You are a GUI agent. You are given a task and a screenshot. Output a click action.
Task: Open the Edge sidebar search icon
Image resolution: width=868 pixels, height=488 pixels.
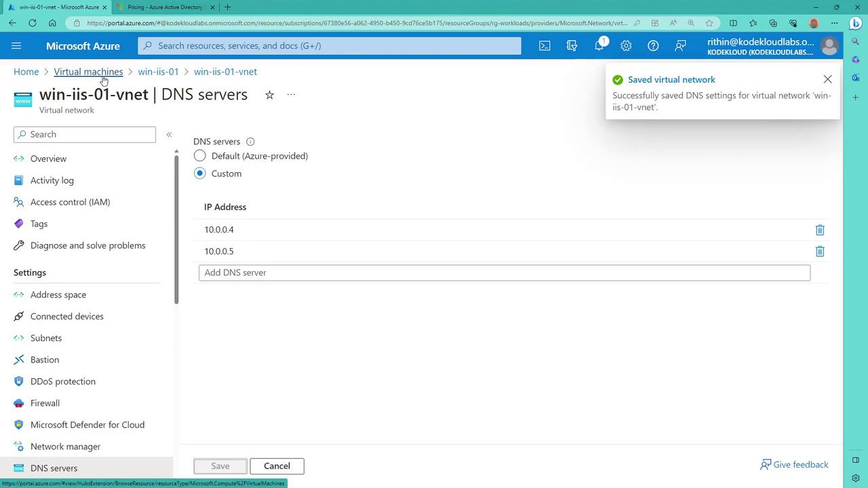coord(856,43)
